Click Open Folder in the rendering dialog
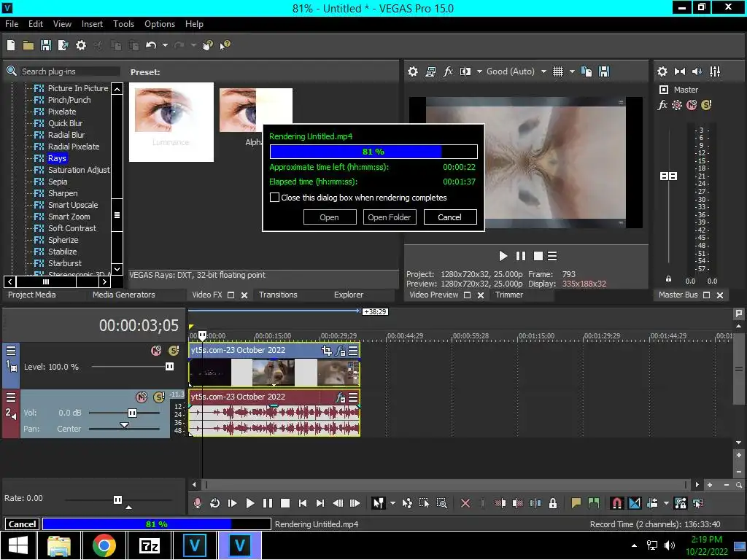This screenshot has height=560, width=747. coord(390,217)
